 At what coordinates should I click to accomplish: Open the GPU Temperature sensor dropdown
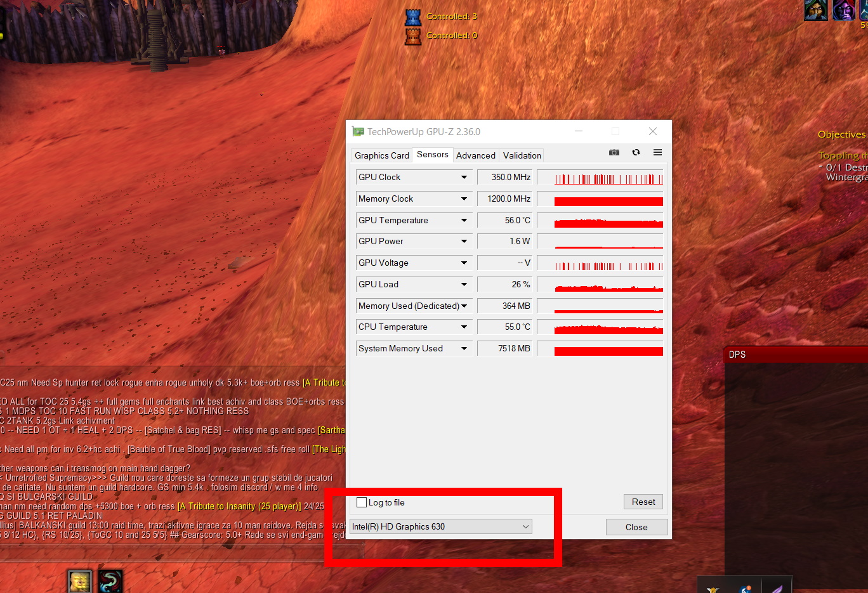coord(464,221)
